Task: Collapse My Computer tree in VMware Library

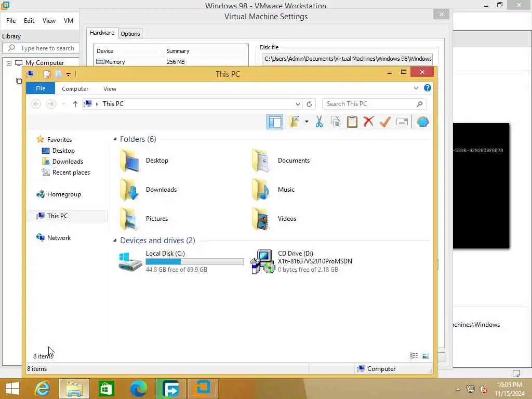Action: coord(9,63)
